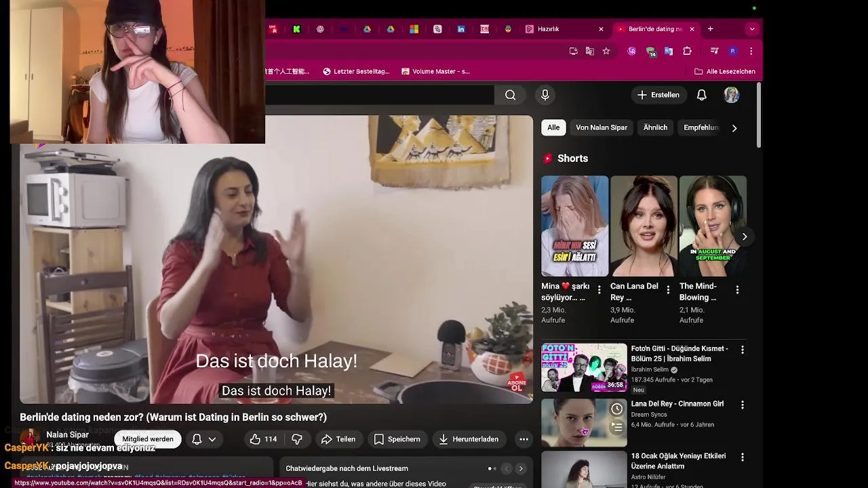This screenshot has width=868, height=488.
Task: Switch to the LinkedIn pinned tab
Action: click(461, 29)
